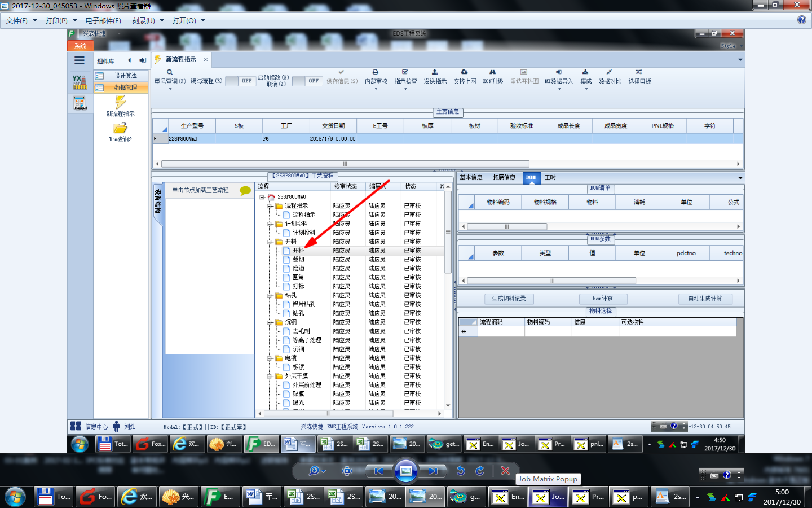812x508 pixels.
Task: Click the yellow speech bubble icon
Action: pos(245,191)
